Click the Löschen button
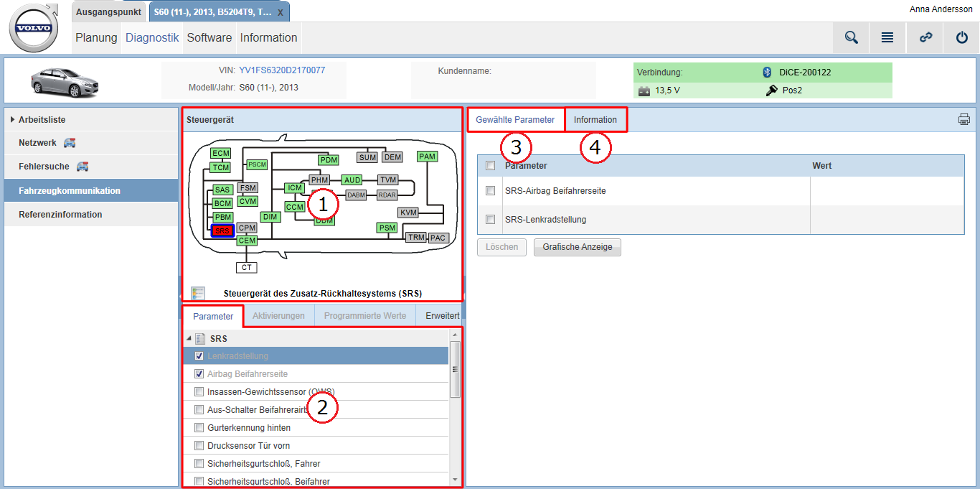980x489 pixels. (x=502, y=247)
